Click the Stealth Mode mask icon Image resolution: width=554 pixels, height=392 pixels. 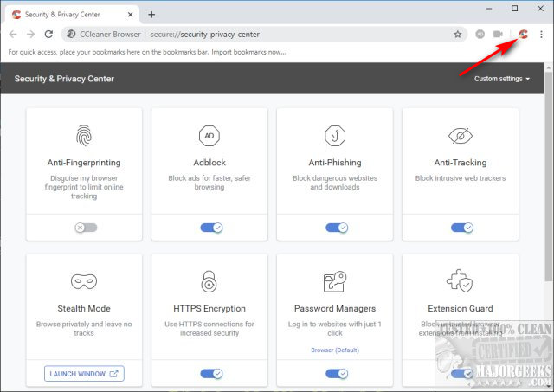pyautogui.click(x=84, y=281)
